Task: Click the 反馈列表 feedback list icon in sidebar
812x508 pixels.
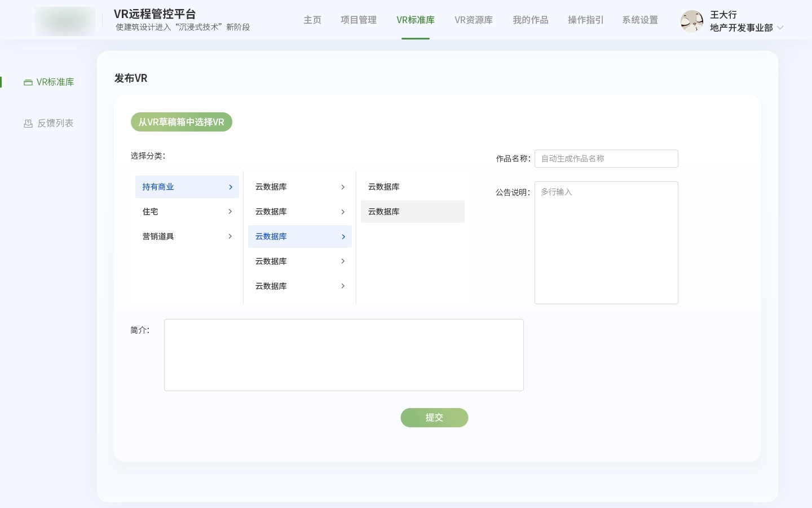Action: [28, 123]
